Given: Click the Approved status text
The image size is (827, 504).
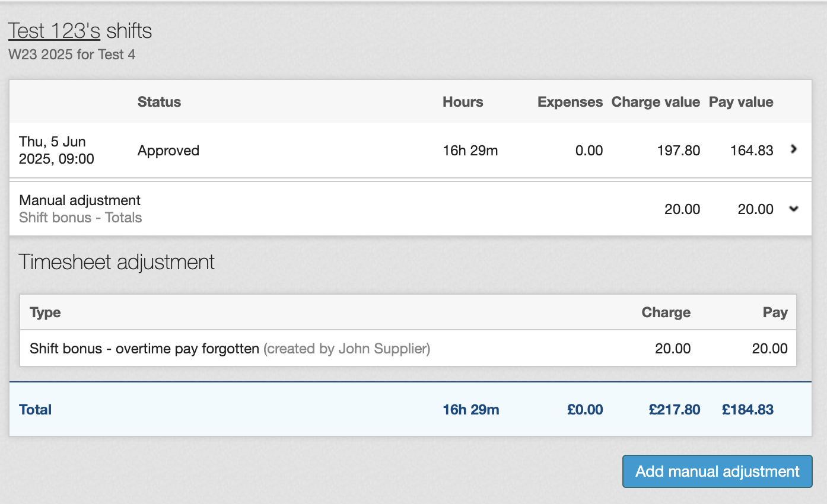Looking at the screenshot, I should click(168, 151).
